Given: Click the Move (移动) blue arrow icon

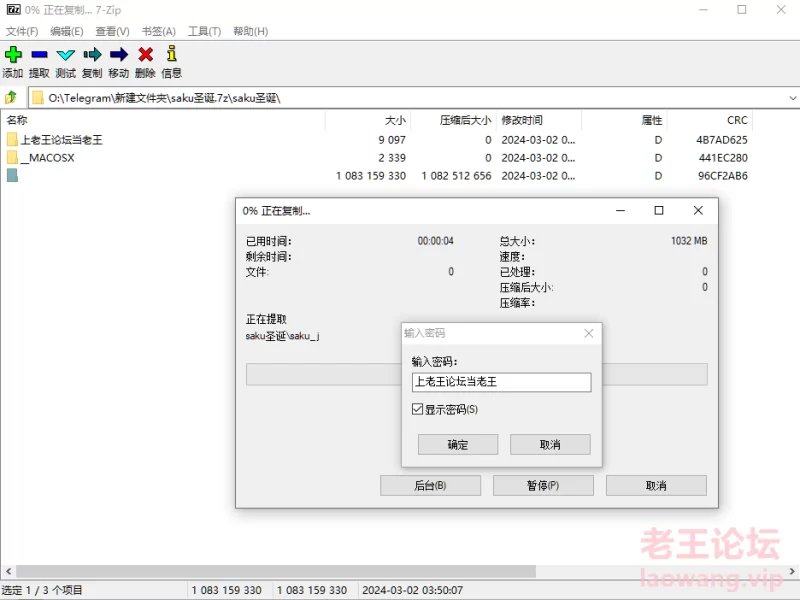Looking at the screenshot, I should click(119, 54).
